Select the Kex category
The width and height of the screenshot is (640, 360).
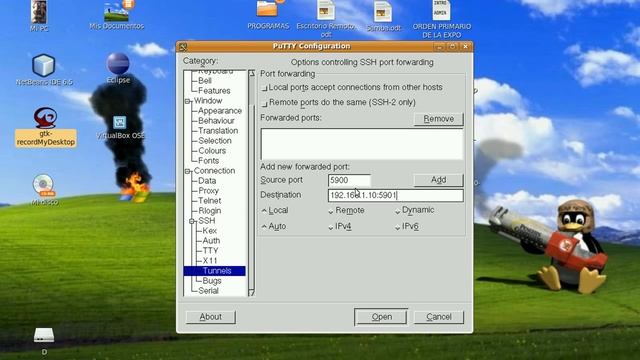pos(210,231)
